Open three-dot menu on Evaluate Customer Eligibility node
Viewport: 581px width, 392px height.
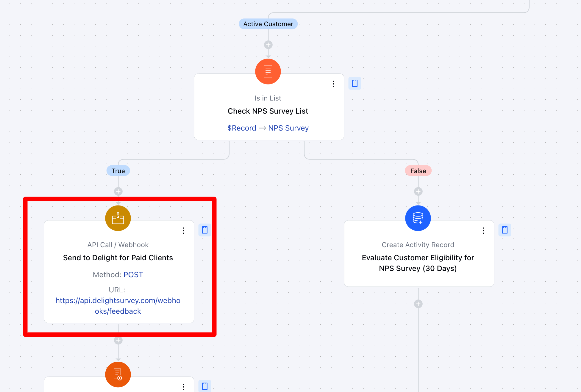coord(483,231)
